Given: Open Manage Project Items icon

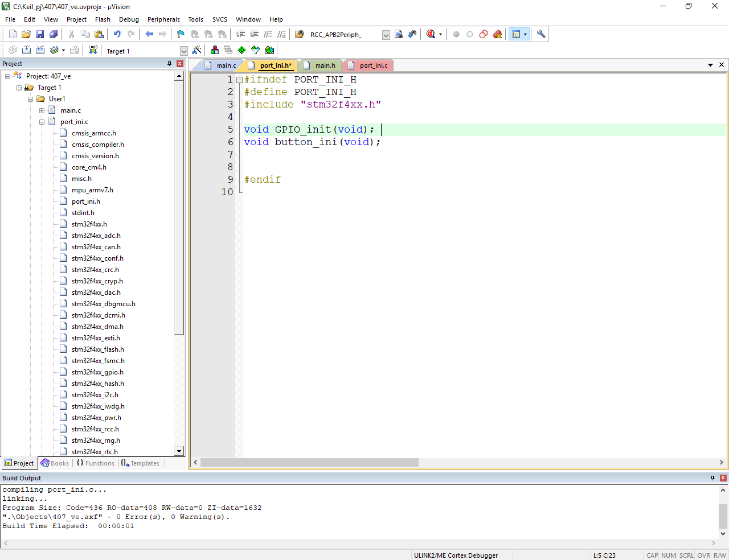Looking at the screenshot, I should coord(215,50).
